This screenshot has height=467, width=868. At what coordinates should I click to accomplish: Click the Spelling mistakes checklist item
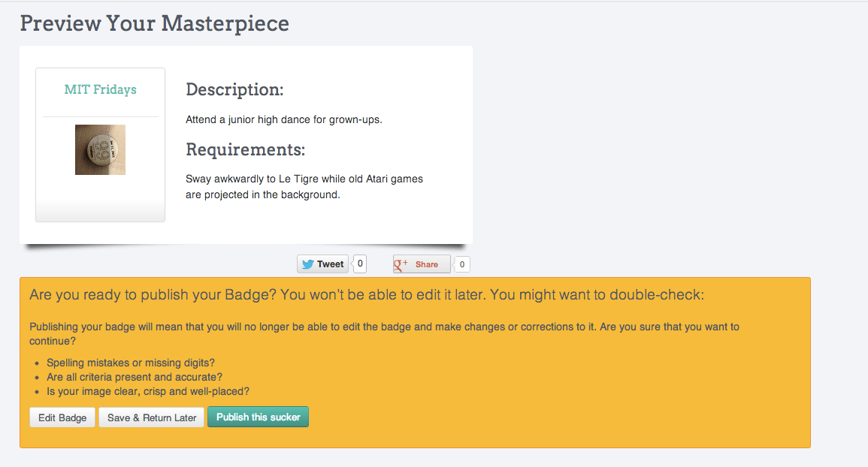[131, 363]
